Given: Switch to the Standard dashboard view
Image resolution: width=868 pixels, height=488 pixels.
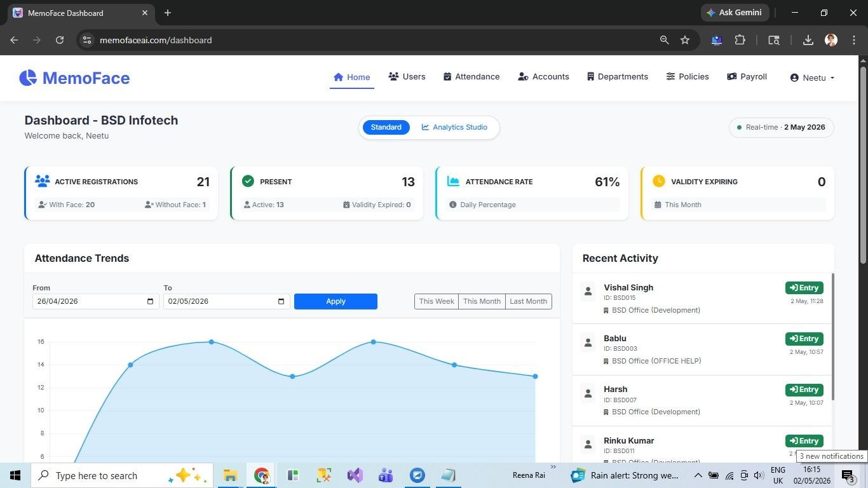Looking at the screenshot, I should [x=386, y=127].
